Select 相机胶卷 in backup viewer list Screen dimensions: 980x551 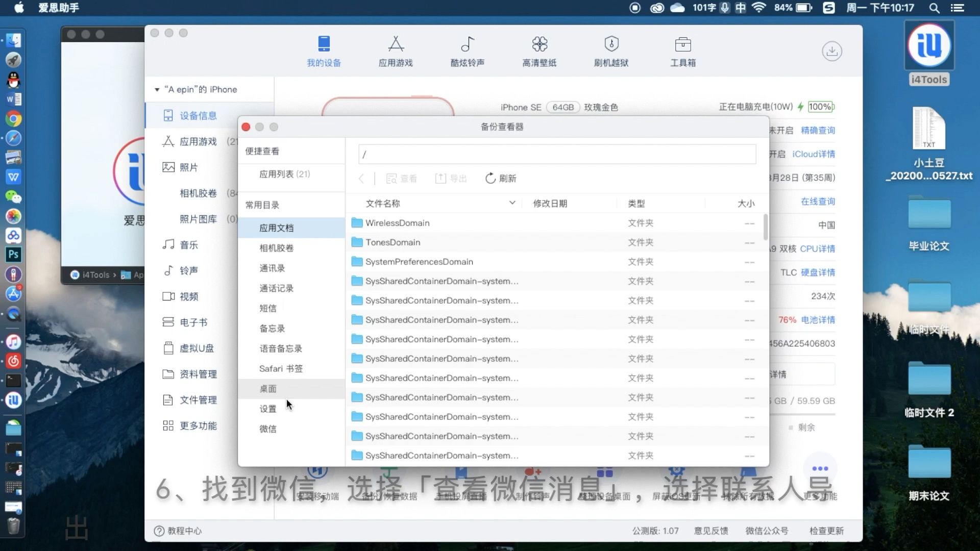[277, 248]
